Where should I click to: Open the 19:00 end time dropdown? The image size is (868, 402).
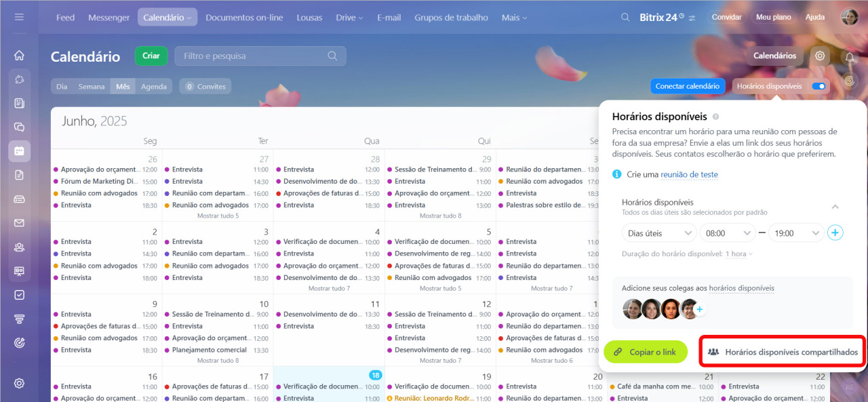(x=797, y=233)
